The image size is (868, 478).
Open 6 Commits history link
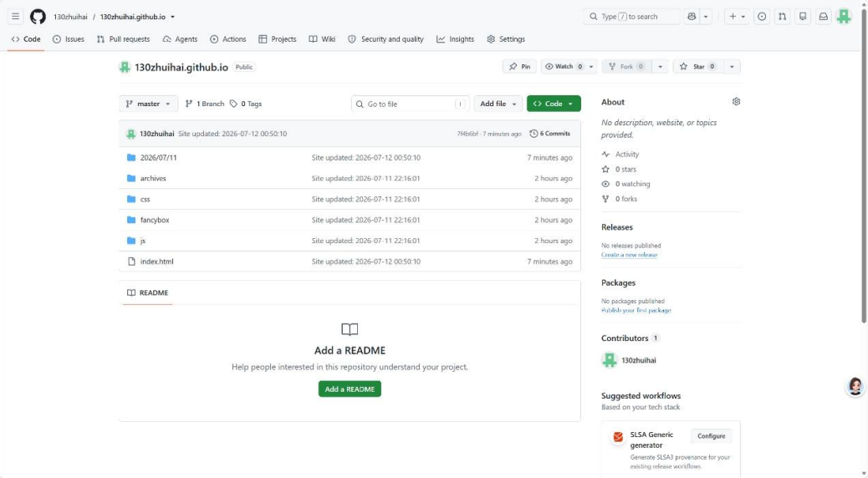[x=549, y=134]
